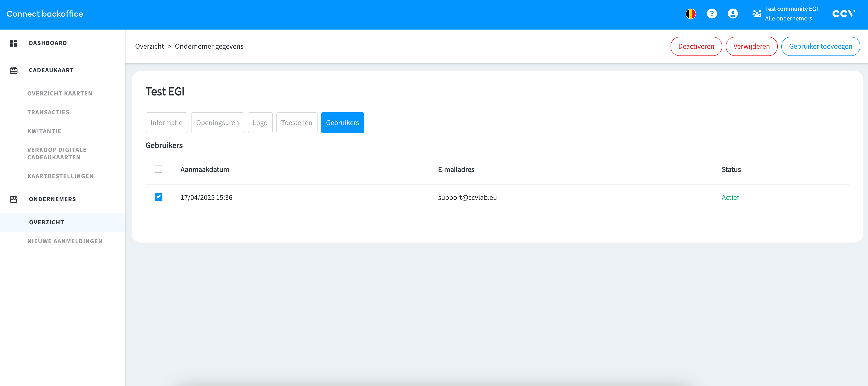This screenshot has height=386, width=868.
Task: Switch to the Toestellen tab
Action: pyautogui.click(x=297, y=123)
